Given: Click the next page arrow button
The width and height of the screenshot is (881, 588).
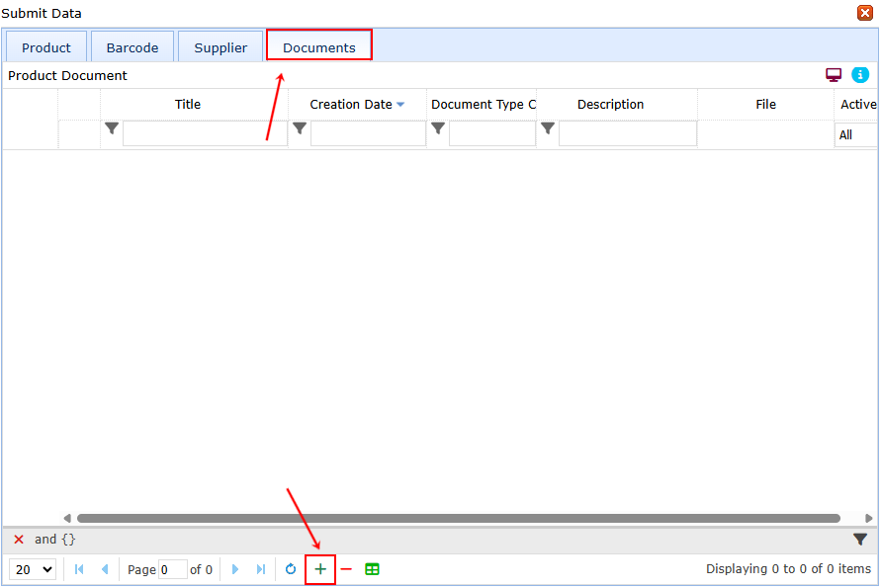Looking at the screenshot, I should [234, 568].
